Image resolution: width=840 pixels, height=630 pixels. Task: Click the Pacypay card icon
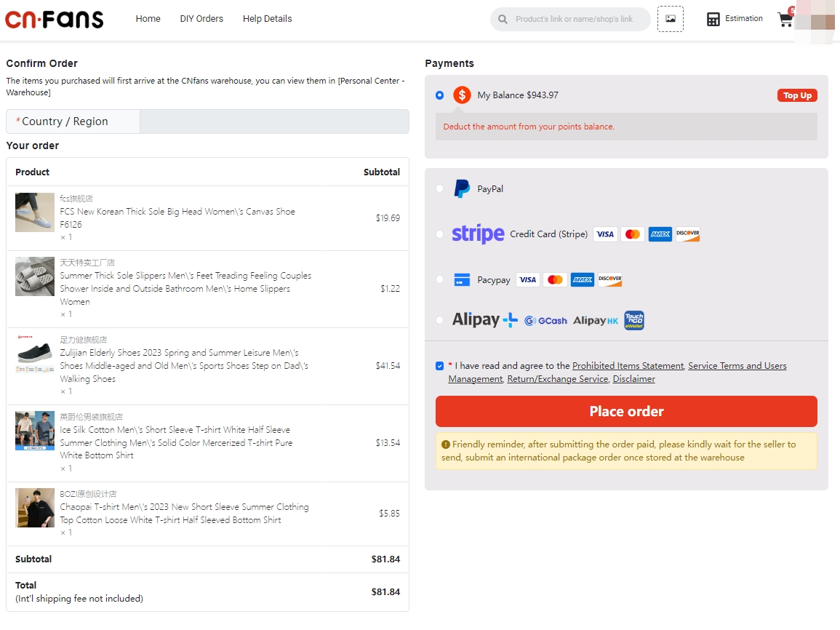[x=462, y=279]
